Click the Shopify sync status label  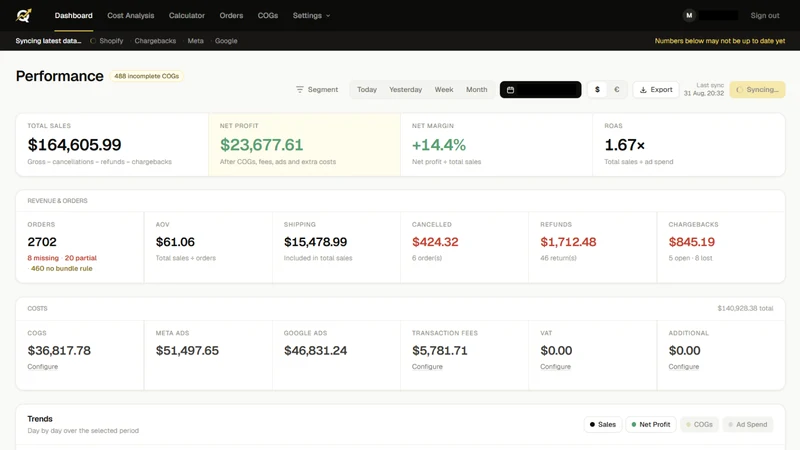(x=111, y=41)
